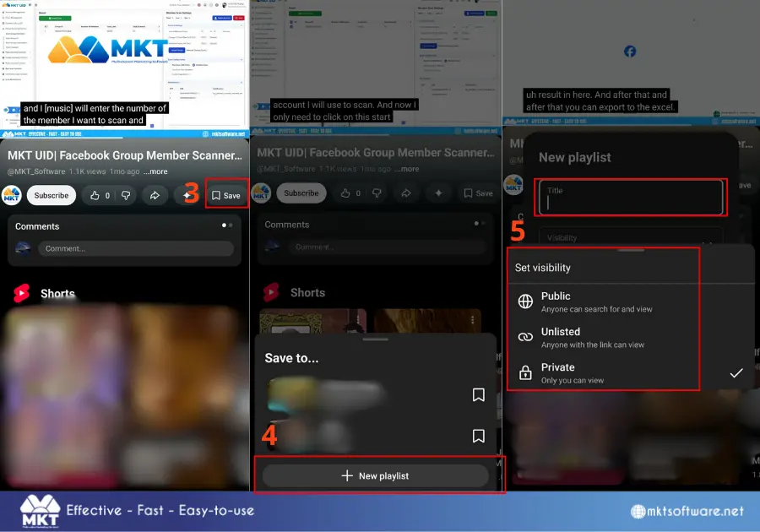Click the New playlist button in Save to sheet
This screenshot has height=532, width=760.
coord(376,475)
